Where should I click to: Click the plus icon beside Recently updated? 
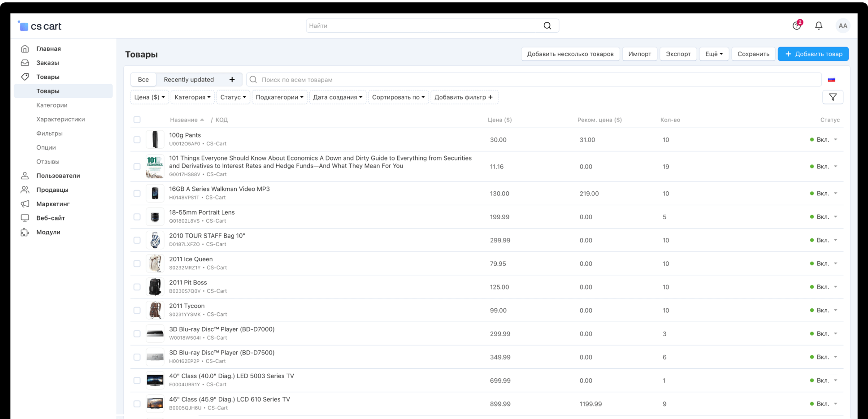point(232,80)
